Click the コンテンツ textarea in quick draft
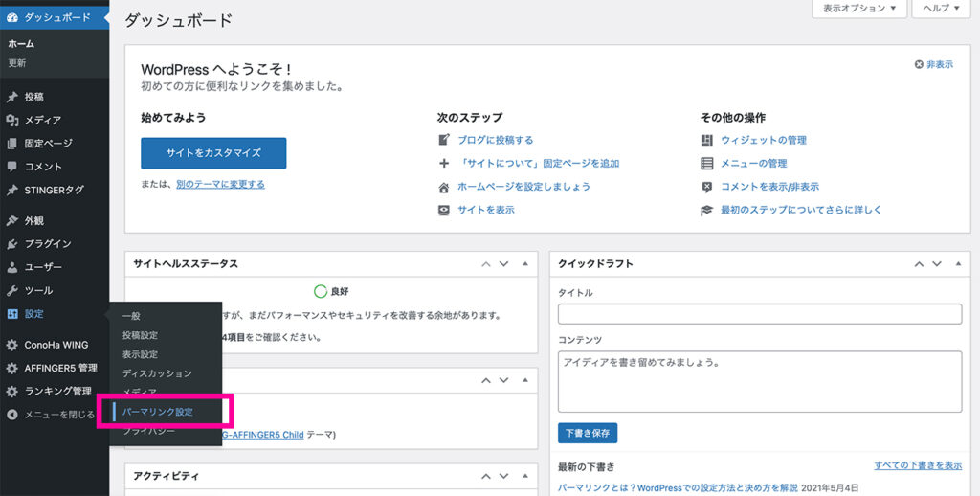This screenshot has width=980, height=496. coord(759,381)
